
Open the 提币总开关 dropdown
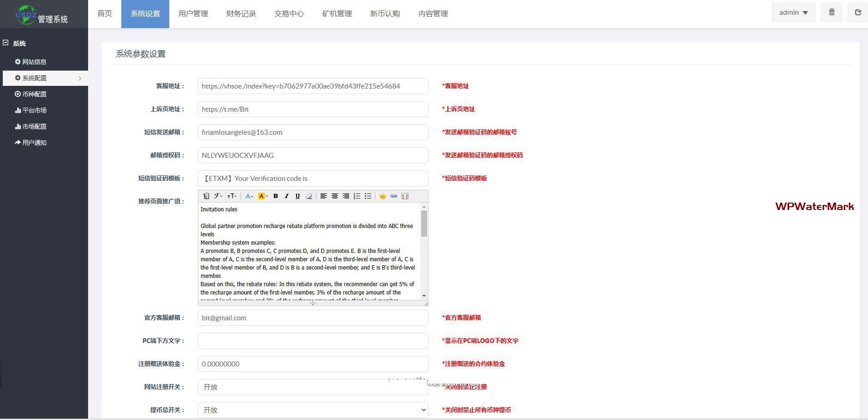[313, 410]
